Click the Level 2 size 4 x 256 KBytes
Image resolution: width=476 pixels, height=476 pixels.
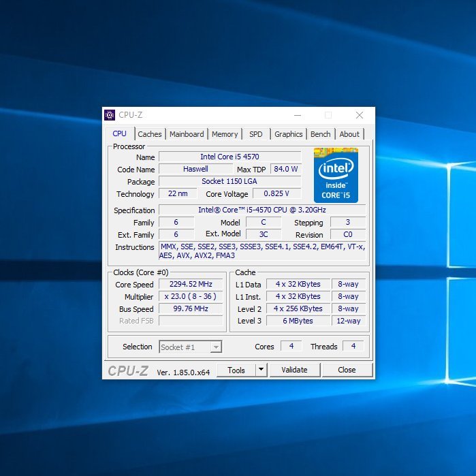tap(298, 308)
